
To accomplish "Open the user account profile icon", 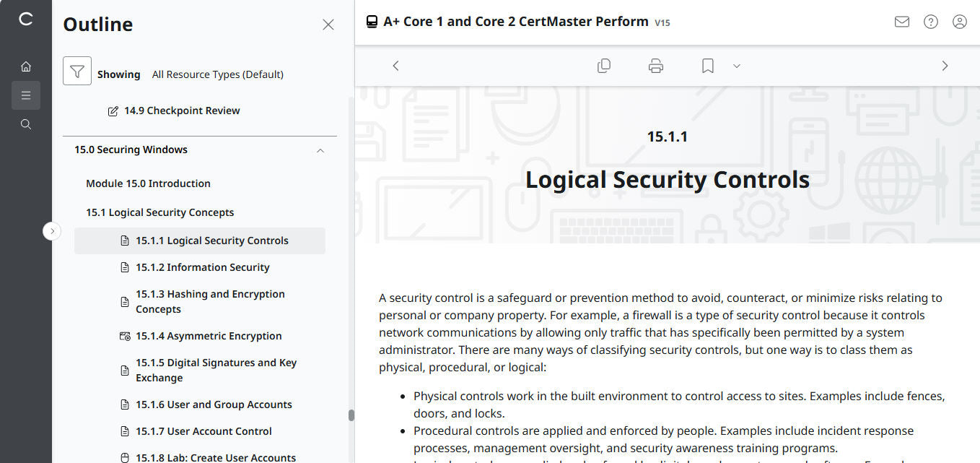I will [x=960, y=22].
